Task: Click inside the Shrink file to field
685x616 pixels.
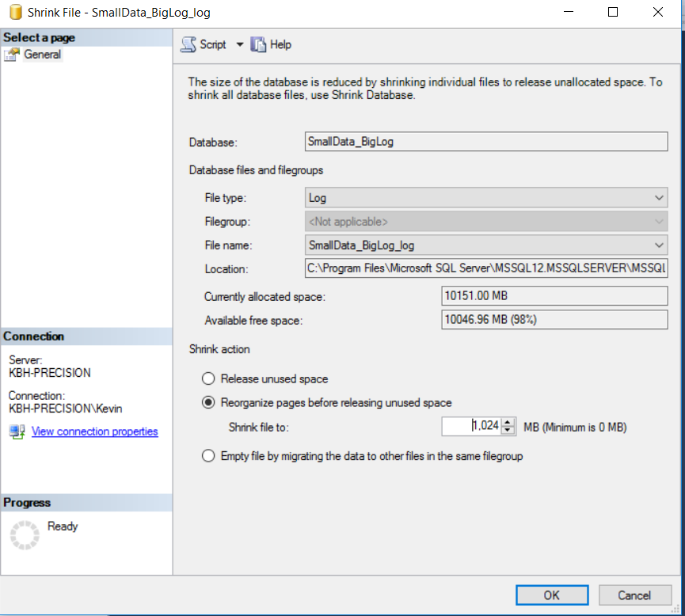Action: pyautogui.click(x=471, y=426)
